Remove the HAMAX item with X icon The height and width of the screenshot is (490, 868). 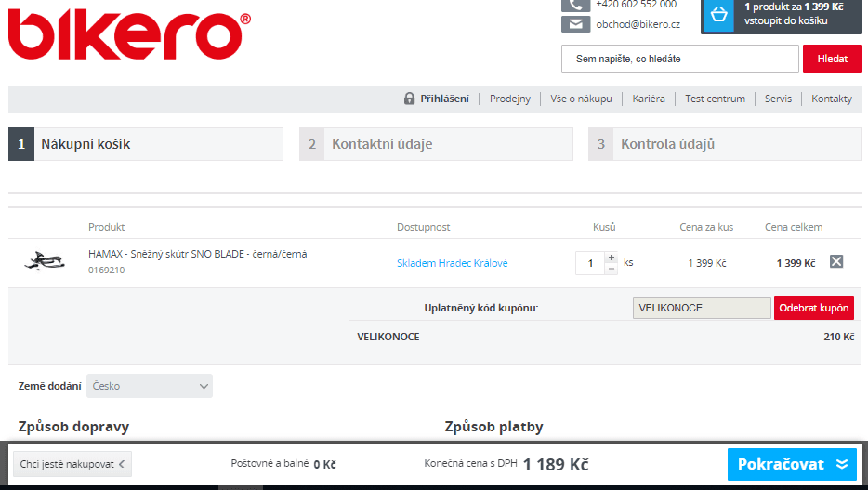(x=836, y=262)
